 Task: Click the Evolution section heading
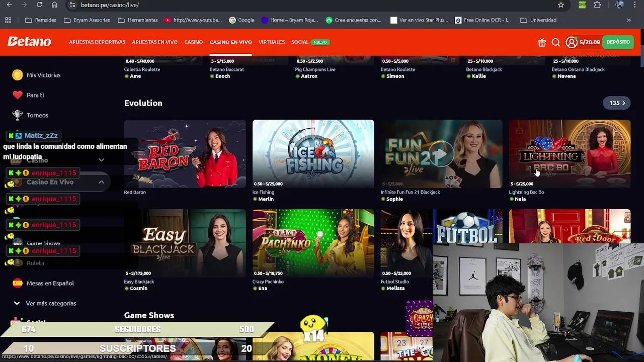(x=143, y=103)
